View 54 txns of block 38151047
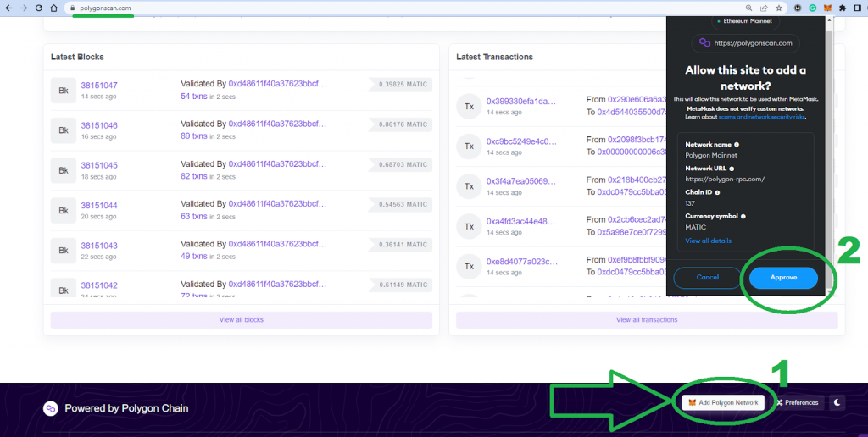The width and height of the screenshot is (868, 437). pyautogui.click(x=194, y=97)
